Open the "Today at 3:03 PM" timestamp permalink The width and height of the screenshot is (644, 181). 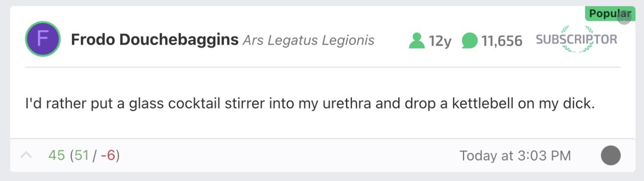(x=515, y=155)
